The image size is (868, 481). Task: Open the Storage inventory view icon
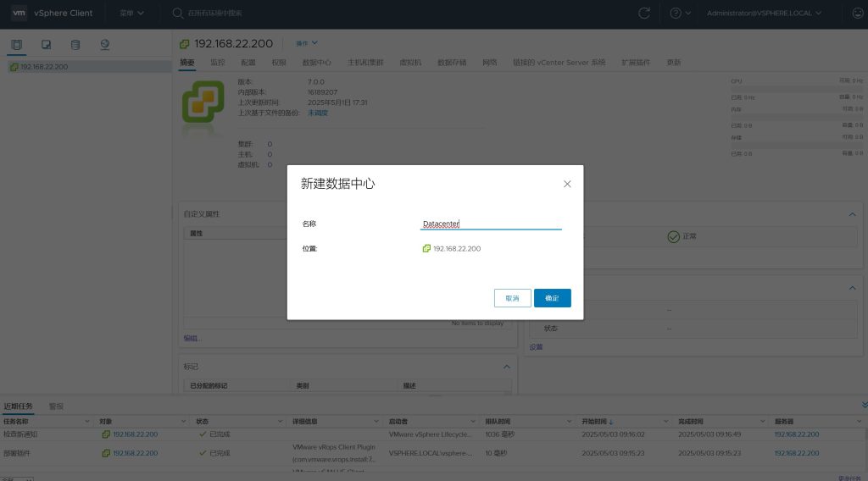[x=75, y=45]
